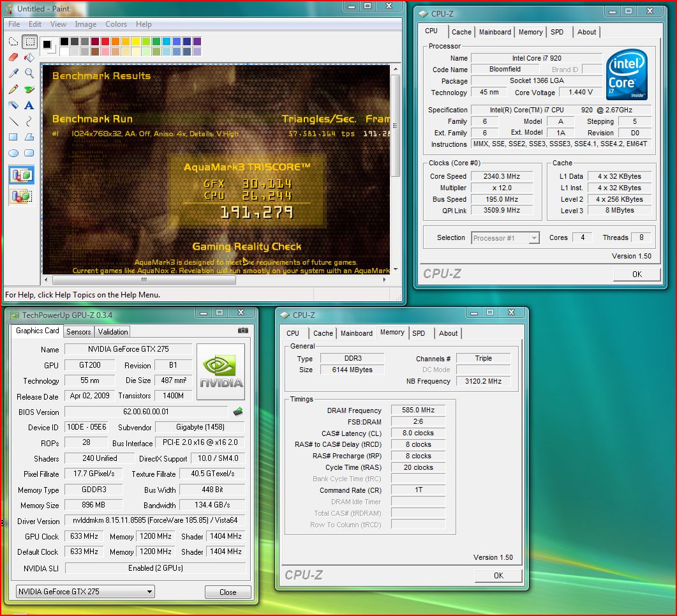
Task: Open the View menu in Paint
Action: click(x=58, y=24)
